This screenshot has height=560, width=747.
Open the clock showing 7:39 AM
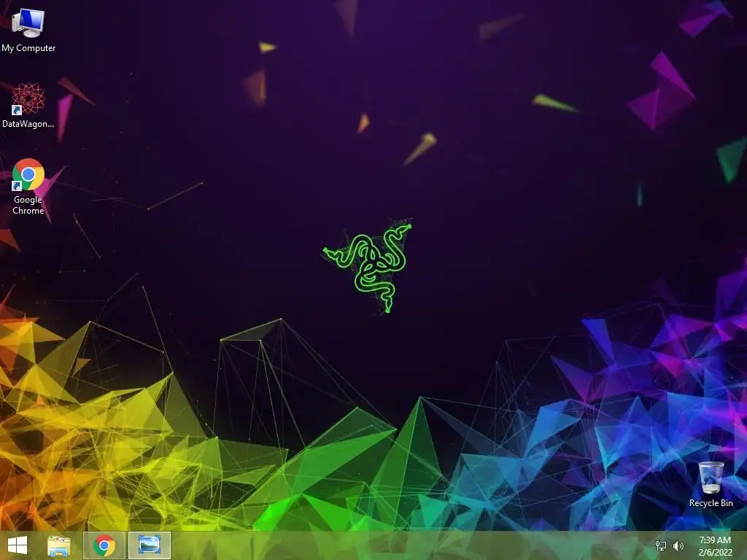click(715, 540)
